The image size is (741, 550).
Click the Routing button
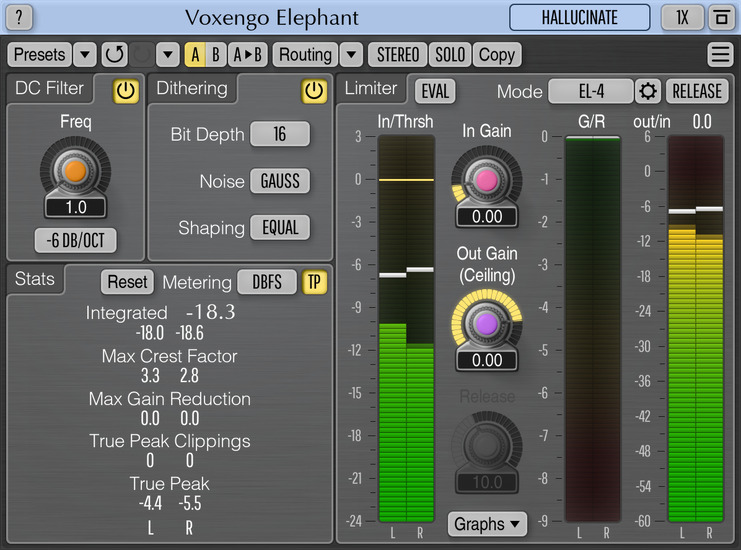(305, 55)
